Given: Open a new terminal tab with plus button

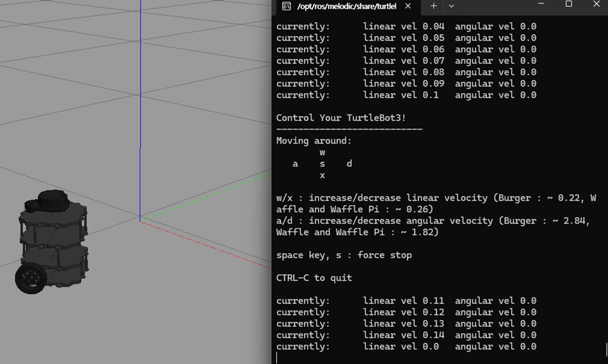Looking at the screenshot, I should [x=433, y=6].
